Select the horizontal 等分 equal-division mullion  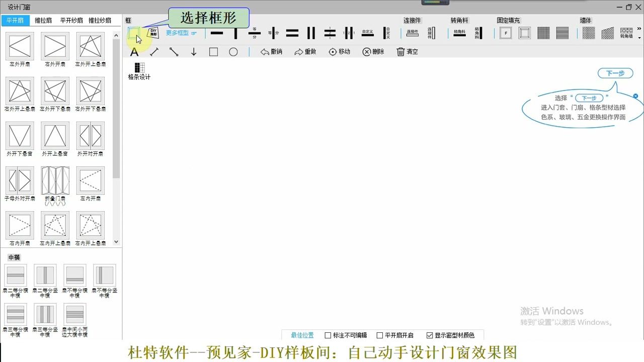tap(255, 33)
